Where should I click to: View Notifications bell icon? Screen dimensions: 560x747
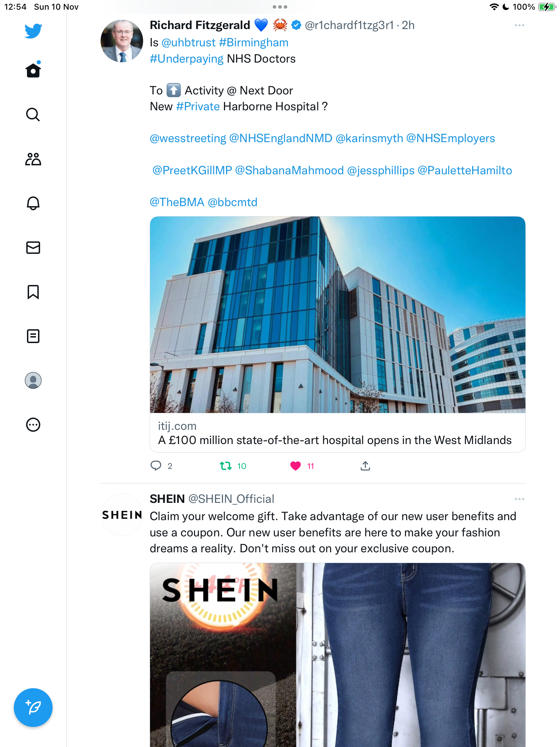[33, 203]
